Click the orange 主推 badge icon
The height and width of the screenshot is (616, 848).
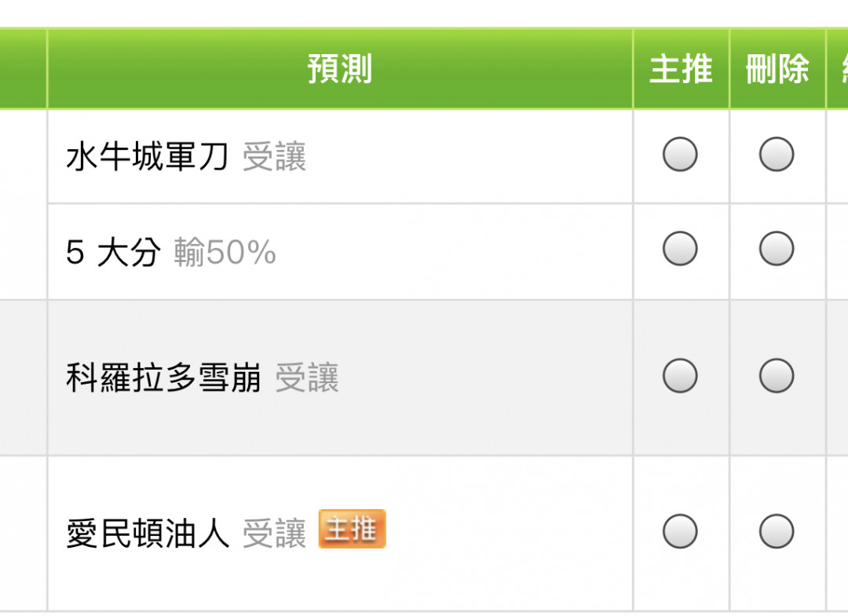click(352, 529)
